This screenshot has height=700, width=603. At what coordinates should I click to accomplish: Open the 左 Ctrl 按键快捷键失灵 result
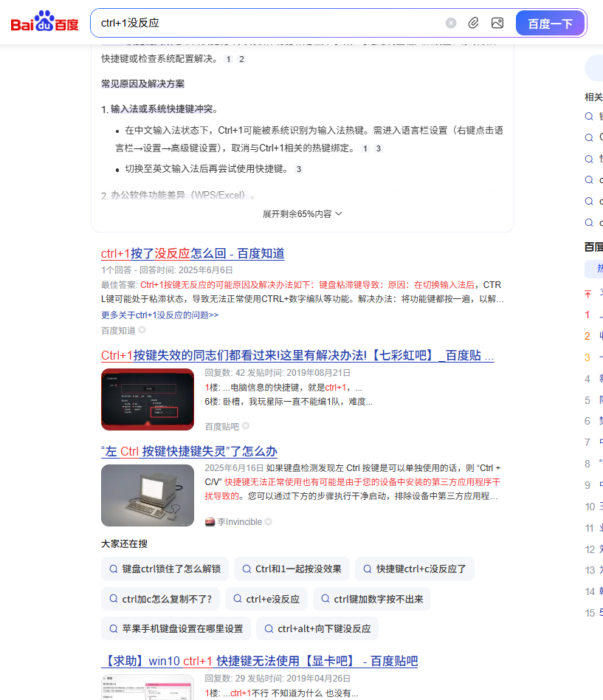189,451
